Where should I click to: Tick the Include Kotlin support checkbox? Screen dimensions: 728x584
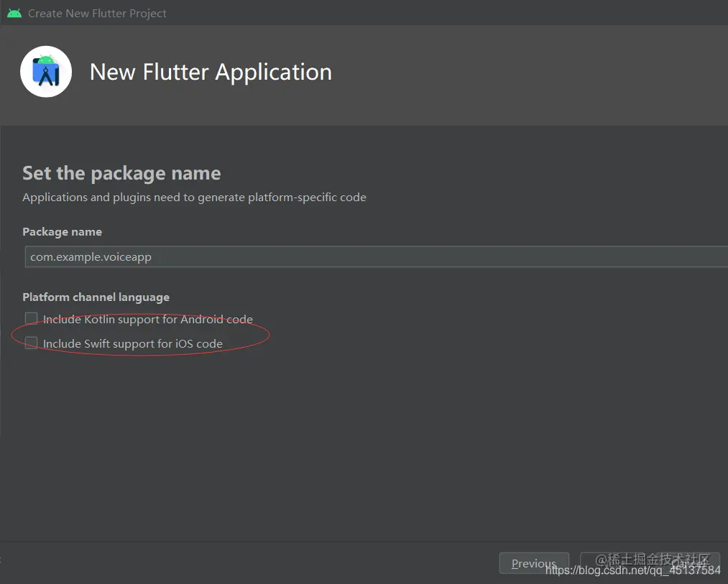[31, 318]
